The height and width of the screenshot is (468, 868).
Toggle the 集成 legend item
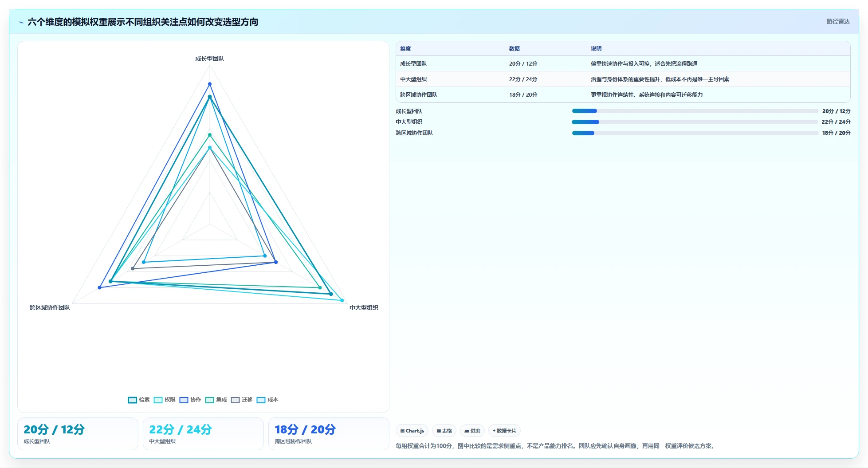(216, 400)
